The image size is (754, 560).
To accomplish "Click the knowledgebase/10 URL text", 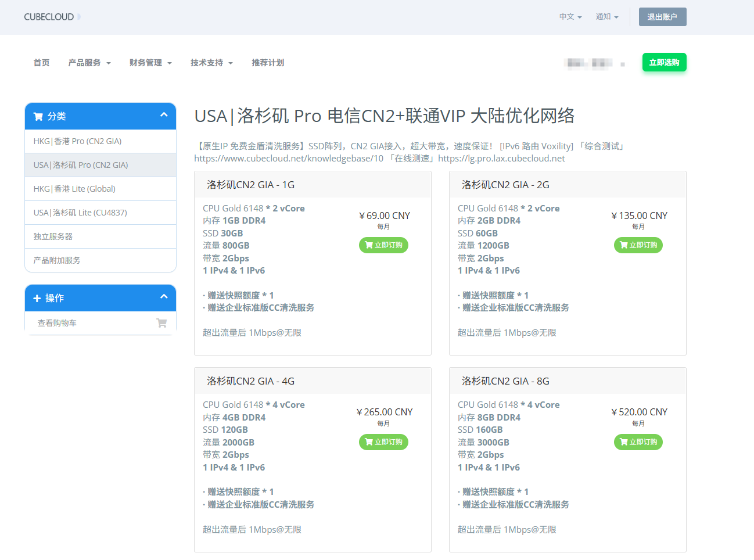I will [x=289, y=159].
